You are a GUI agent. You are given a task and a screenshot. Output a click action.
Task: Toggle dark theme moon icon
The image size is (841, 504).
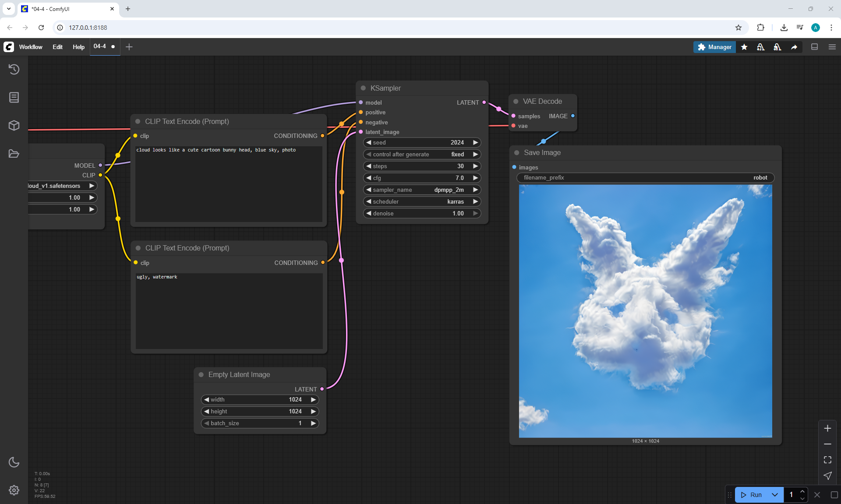pyautogui.click(x=14, y=462)
